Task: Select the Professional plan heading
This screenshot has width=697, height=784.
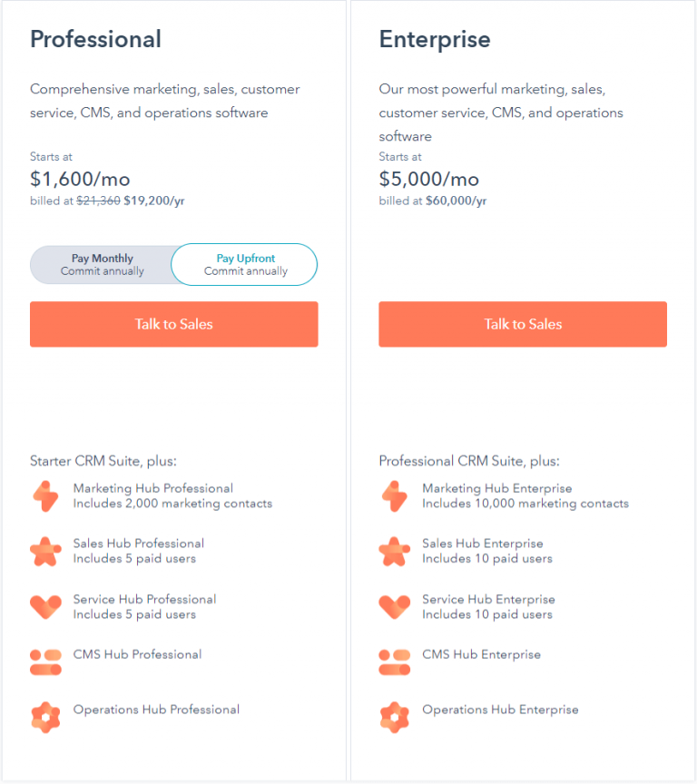Action: 95,39
